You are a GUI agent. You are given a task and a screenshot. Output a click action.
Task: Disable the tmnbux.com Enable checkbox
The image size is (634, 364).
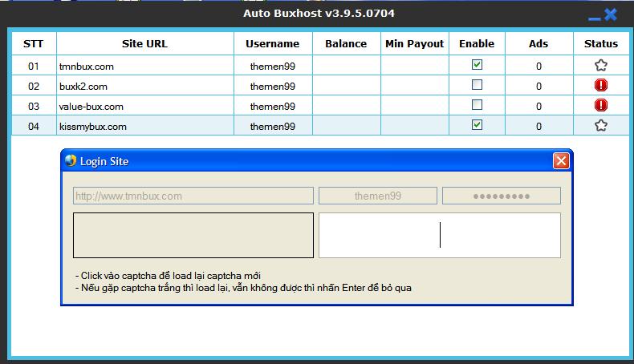[x=478, y=65]
